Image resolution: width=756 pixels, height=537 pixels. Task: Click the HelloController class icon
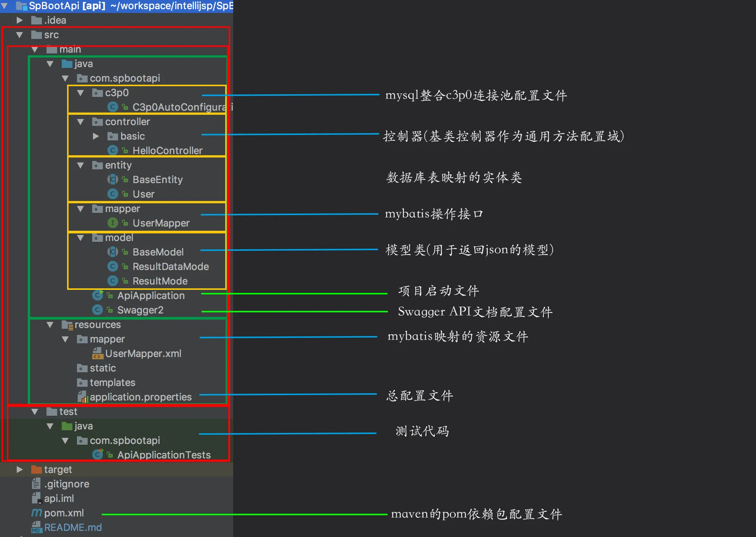[112, 151]
